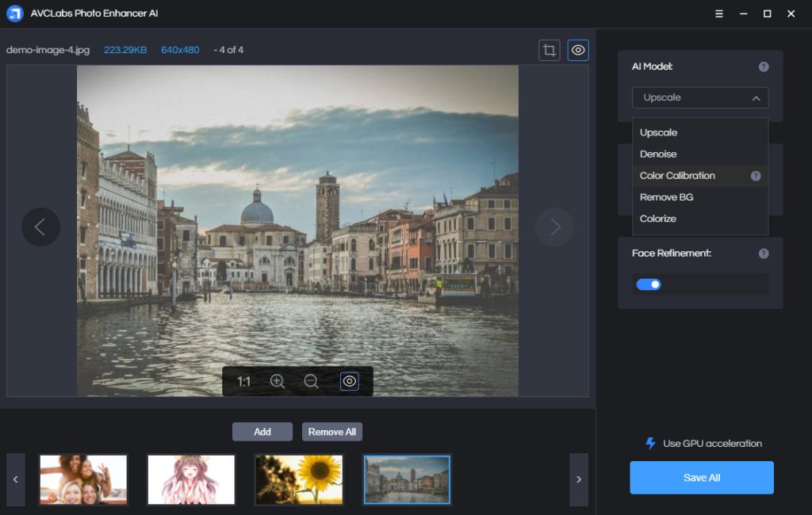The width and height of the screenshot is (812, 515).
Task: Click help icon on Color Calibration option
Action: pos(756,176)
